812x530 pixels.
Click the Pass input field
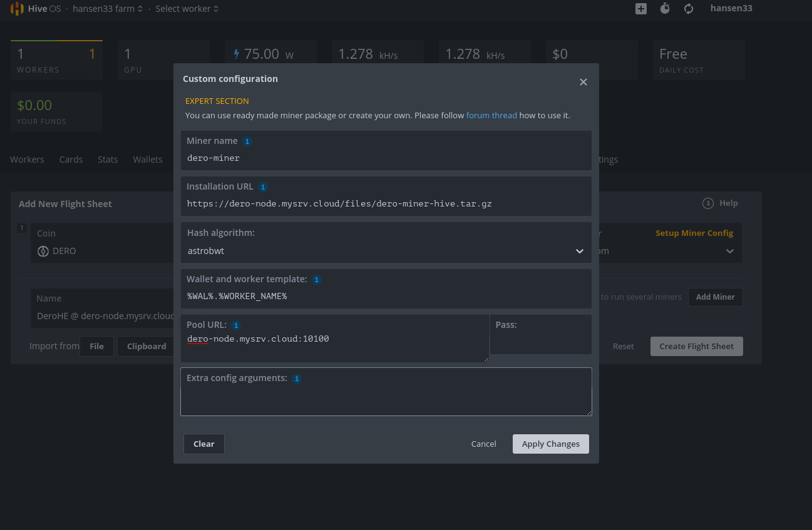540,341
